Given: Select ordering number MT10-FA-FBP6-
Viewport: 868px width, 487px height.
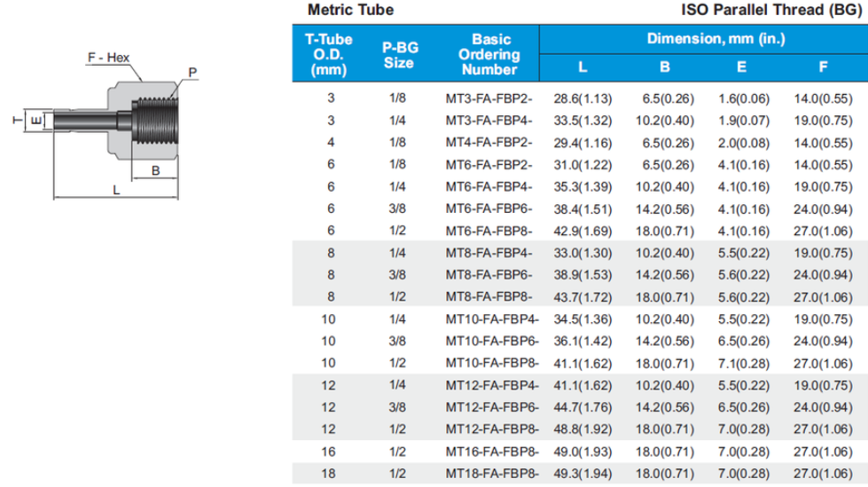Looking at the screenshot, I should (490, 340).
